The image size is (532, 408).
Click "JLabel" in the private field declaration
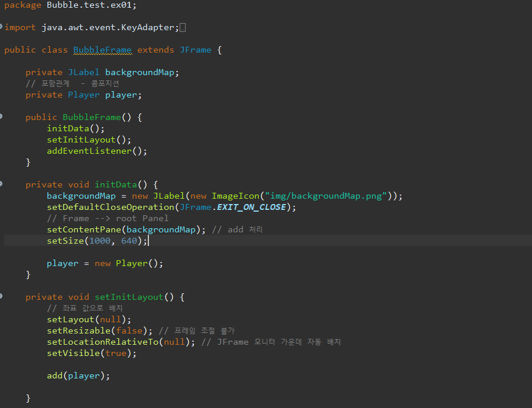pyautogui.click(x=83, y=72)
